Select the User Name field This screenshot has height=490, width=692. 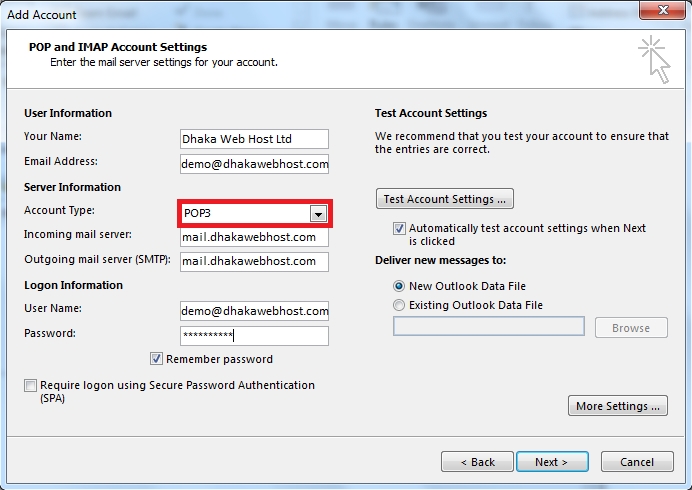tap(254, 311)
